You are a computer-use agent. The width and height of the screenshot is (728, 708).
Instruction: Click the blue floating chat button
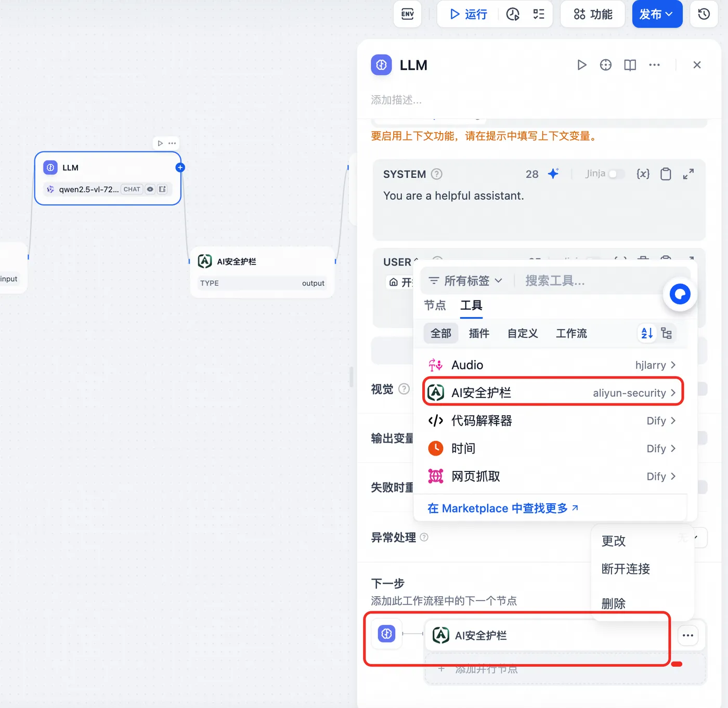point(680,294)
